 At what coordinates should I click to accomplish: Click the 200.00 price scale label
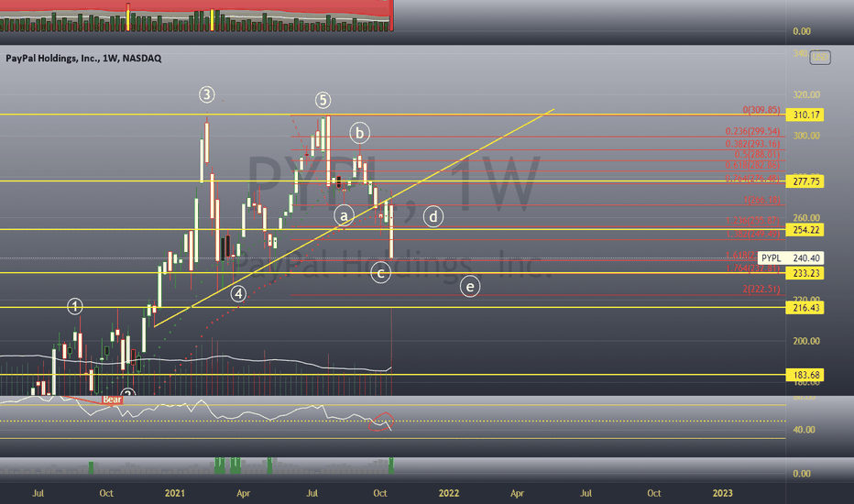click(806, 341)
